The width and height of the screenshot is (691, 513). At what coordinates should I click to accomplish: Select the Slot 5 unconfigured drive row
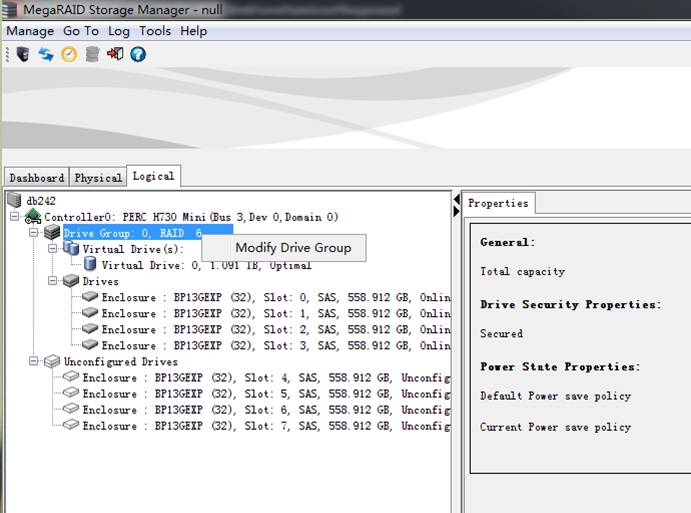tap(267, 393)
